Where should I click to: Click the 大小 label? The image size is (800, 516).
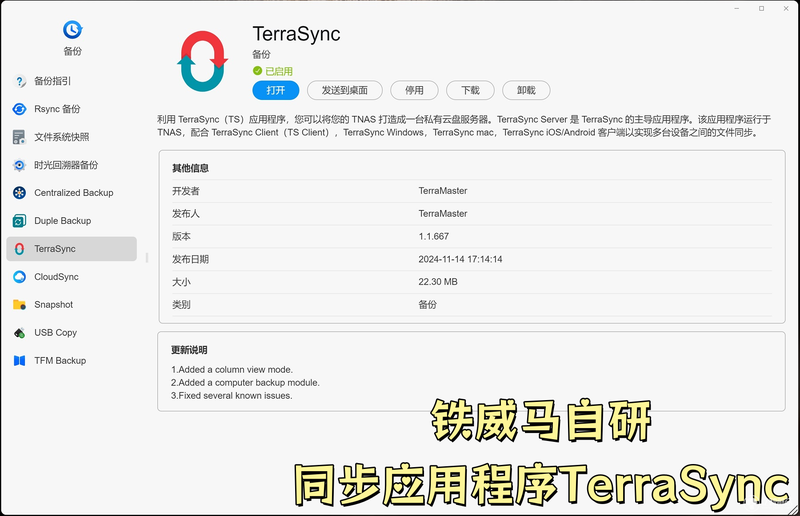click(181, 282)
